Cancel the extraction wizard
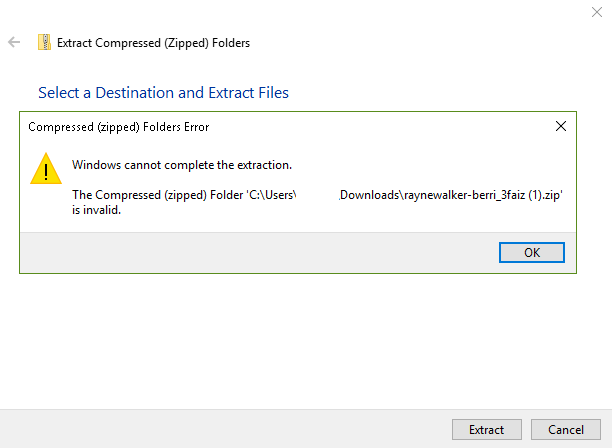This screenshot has width=612, height=448. coord(566,430)
